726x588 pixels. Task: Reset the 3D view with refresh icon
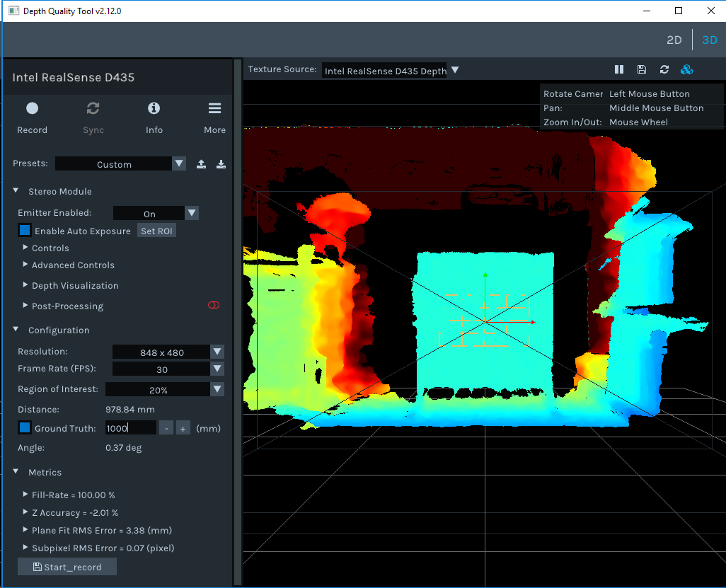664,69
